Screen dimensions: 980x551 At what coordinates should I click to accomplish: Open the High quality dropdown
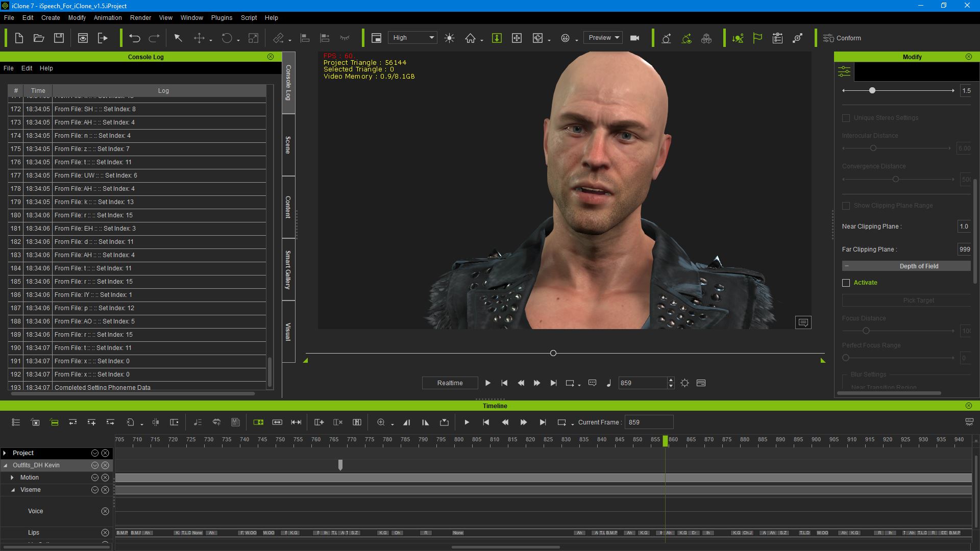coord(412,38)
